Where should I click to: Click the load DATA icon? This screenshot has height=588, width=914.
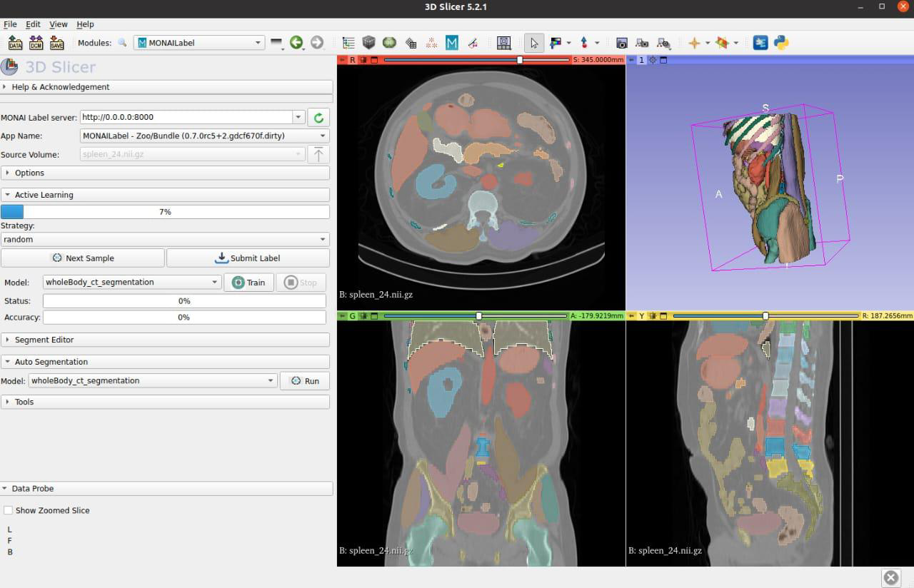click(15, 43)
